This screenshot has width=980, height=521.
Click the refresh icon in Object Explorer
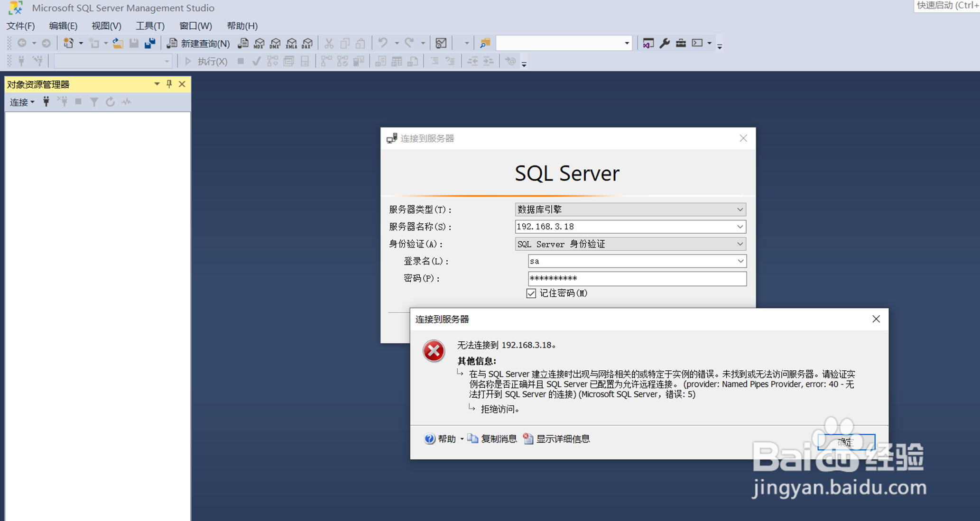tap(110, 101)
